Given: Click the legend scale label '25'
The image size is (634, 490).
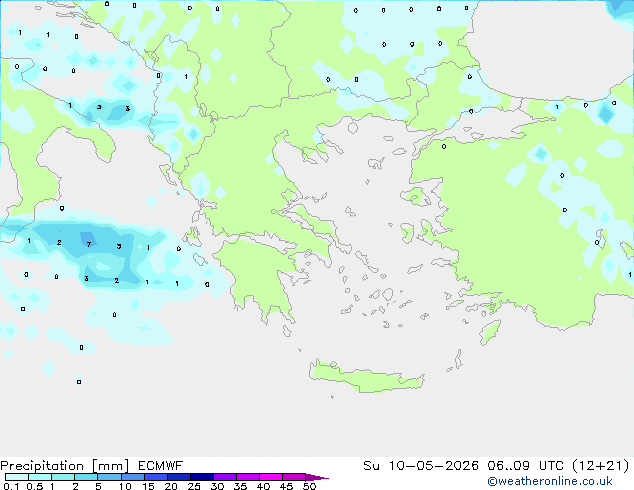Looking at the screenshot, I should (x=194, y=486).
